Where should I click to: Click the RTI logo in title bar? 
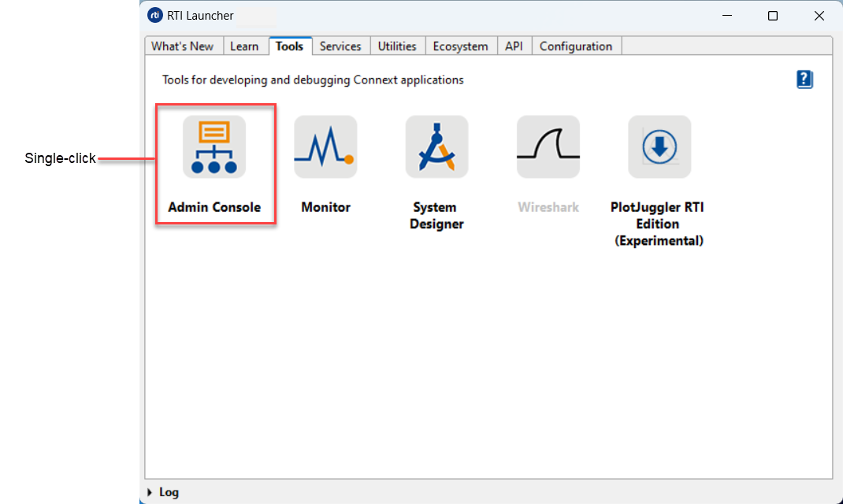[x=155, y=15]
